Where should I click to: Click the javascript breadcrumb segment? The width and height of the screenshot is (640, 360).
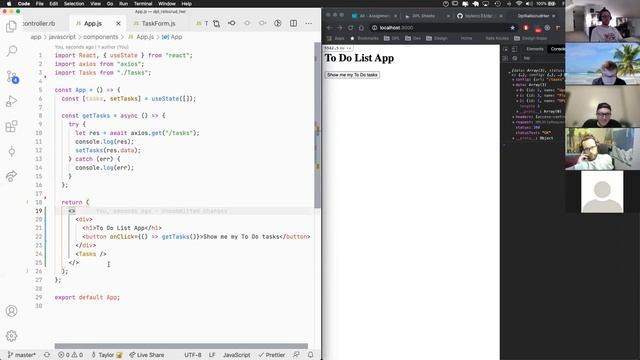62,37
